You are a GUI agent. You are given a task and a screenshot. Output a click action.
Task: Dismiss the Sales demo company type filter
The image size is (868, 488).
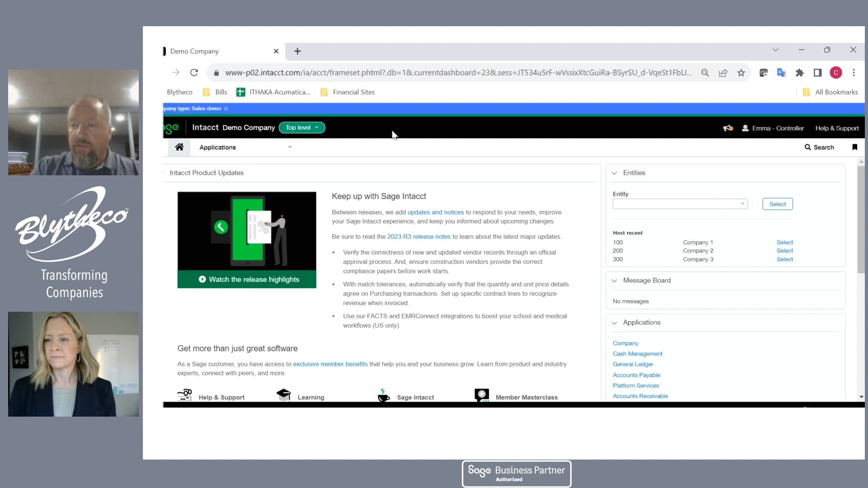(x=226, y=108)
